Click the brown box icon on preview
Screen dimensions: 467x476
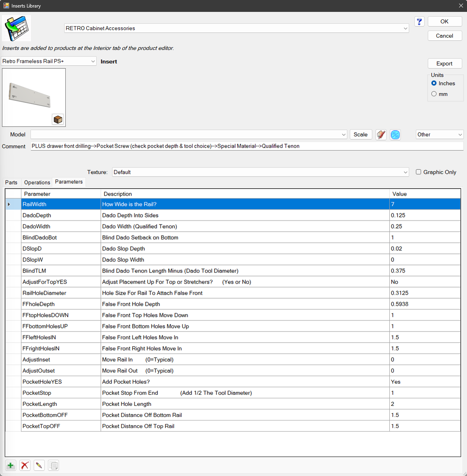coord(58,119)
